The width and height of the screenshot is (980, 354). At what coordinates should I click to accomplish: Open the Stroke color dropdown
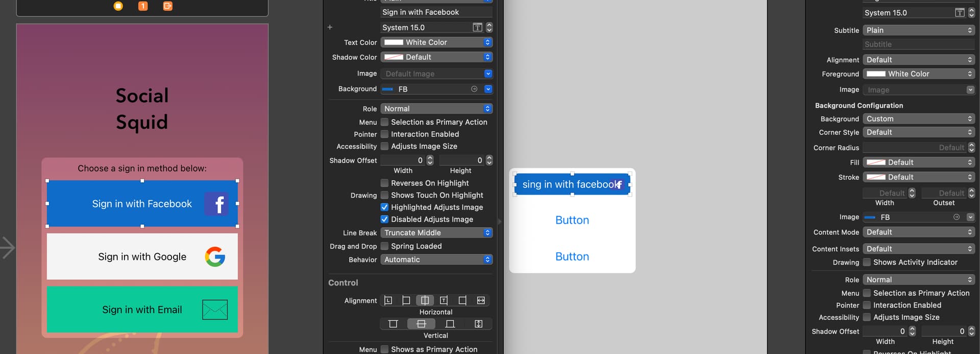pos(919,177)
